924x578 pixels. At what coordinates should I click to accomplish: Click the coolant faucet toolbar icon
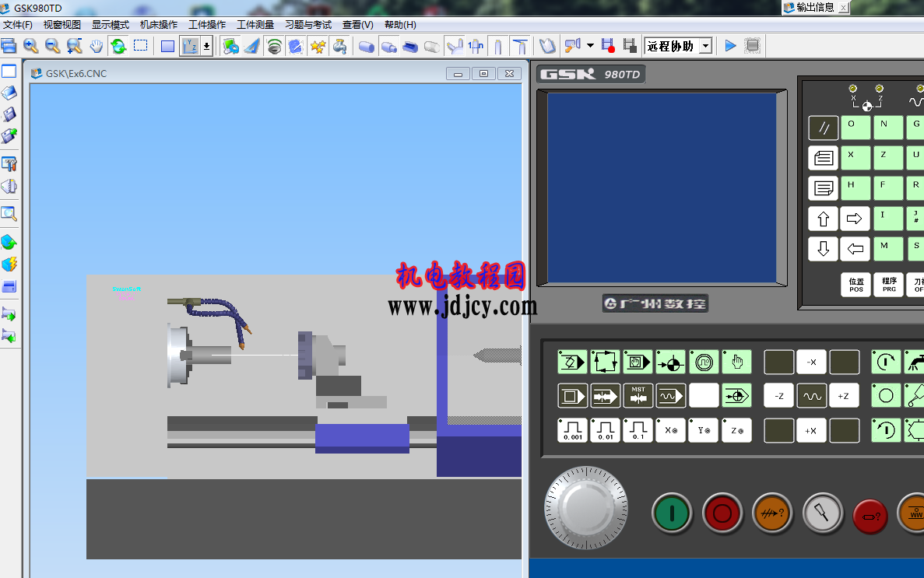[340, 46]
